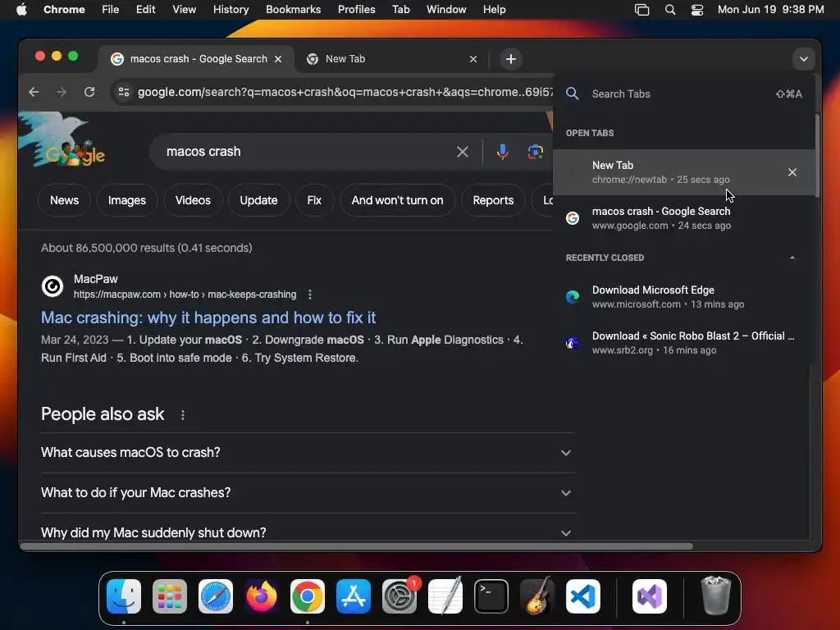Reopen Sonic Robo Blast 2 closed tab
The height and width of the screenshot is (630, 840).
(x=683, y=343)
